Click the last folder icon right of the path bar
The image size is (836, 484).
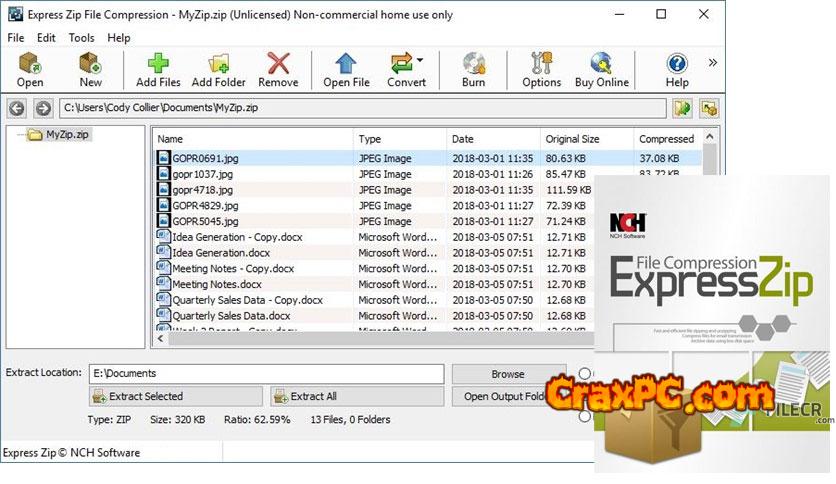[709, 108]
